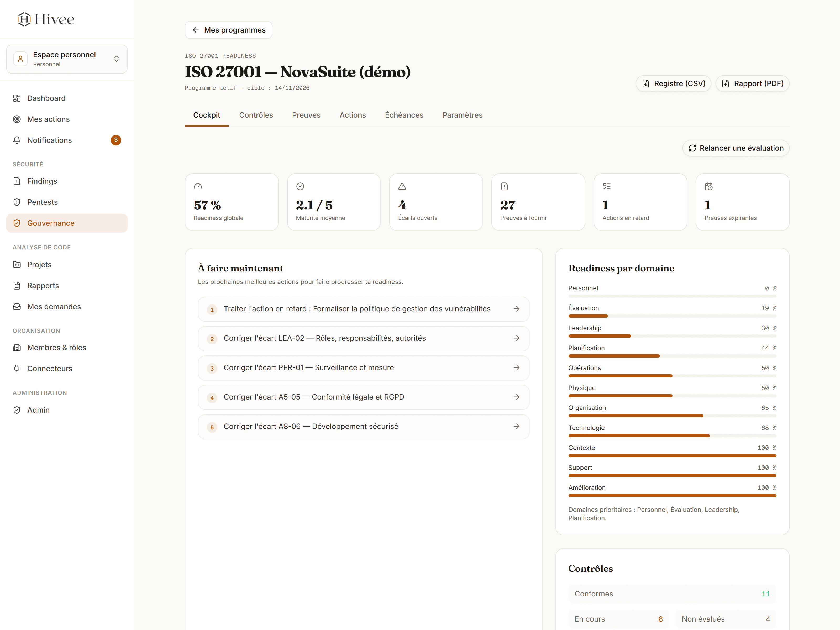This screenshot has width=840, height=630.
Task: Click the Non évalués count tile
Action: coord(726,619)
